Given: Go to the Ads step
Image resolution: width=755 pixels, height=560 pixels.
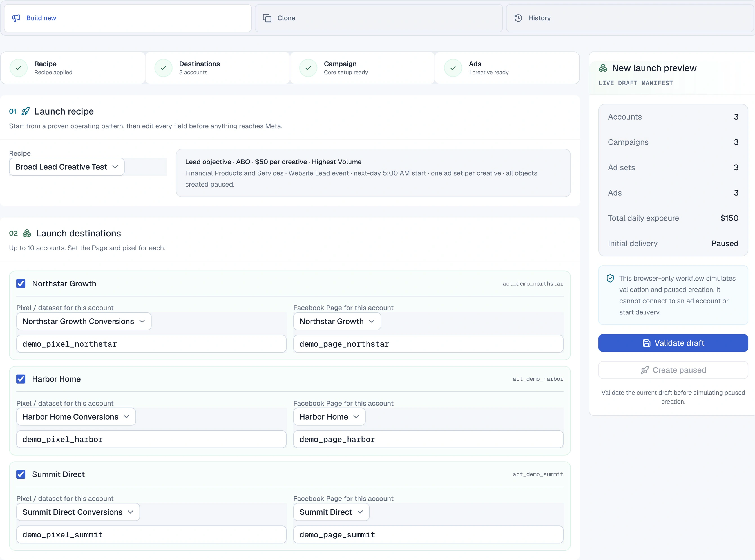Looking at the screenshot, I should point(507,68).
